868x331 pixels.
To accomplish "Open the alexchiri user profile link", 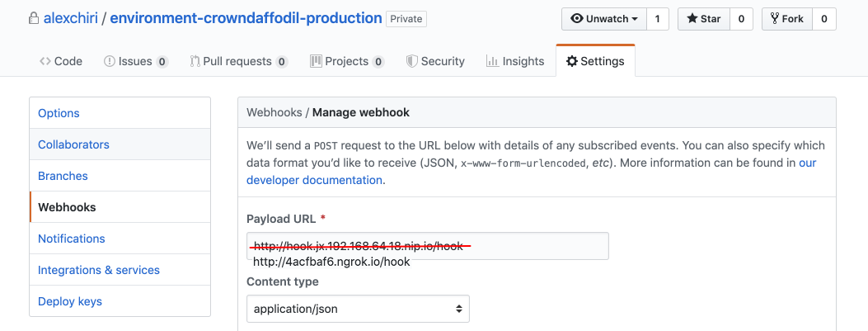I will (70, 18).
